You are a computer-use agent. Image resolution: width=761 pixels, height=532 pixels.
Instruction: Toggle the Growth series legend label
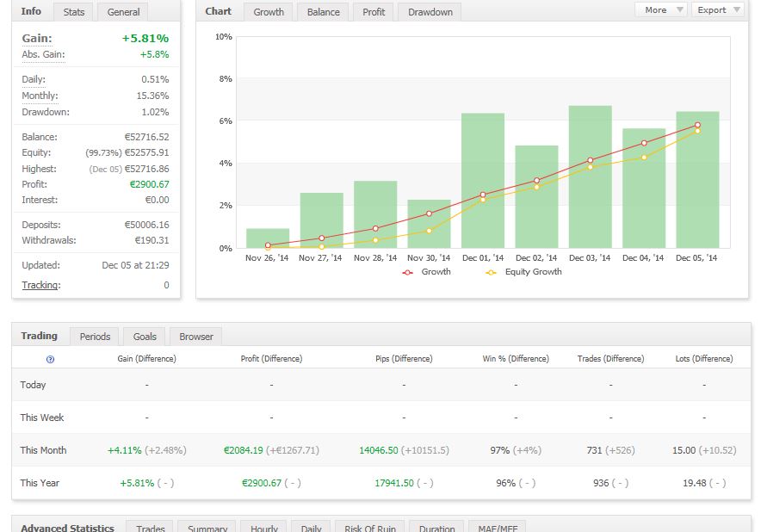(x=436, y=272)
